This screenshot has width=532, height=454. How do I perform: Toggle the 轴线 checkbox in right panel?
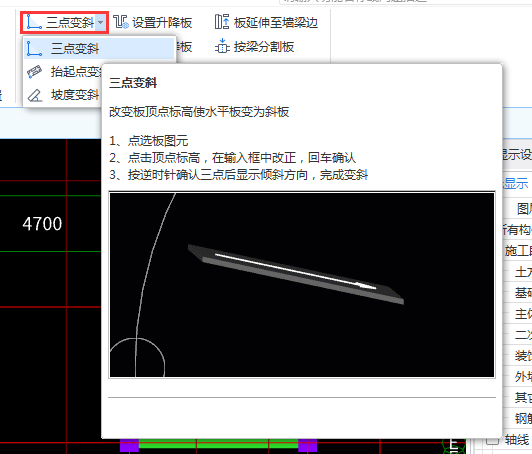(x=492, y=440)
